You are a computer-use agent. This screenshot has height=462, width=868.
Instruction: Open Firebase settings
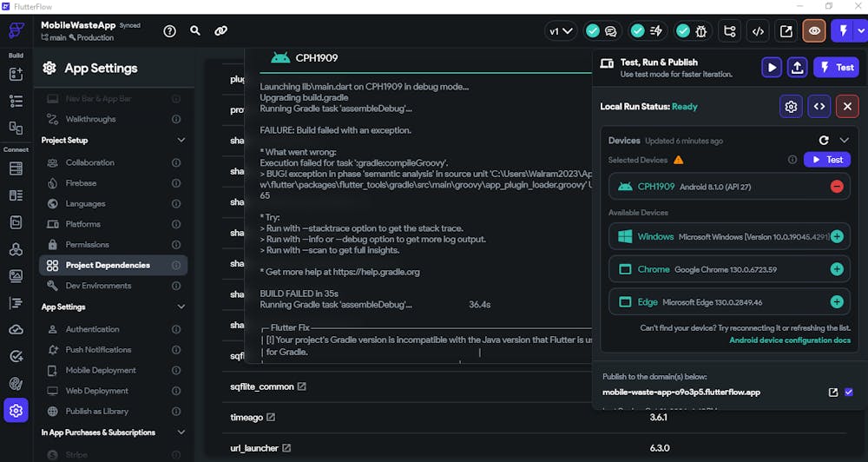pos(113,183)
